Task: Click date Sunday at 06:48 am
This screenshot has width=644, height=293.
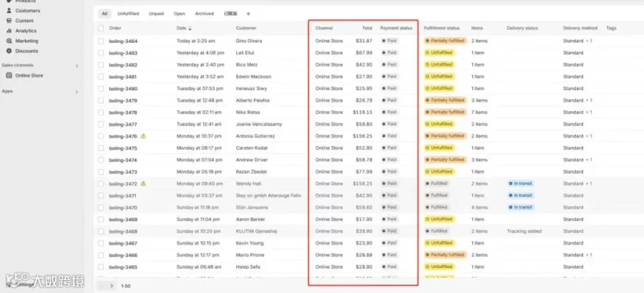Action: (x=198, y=267)
